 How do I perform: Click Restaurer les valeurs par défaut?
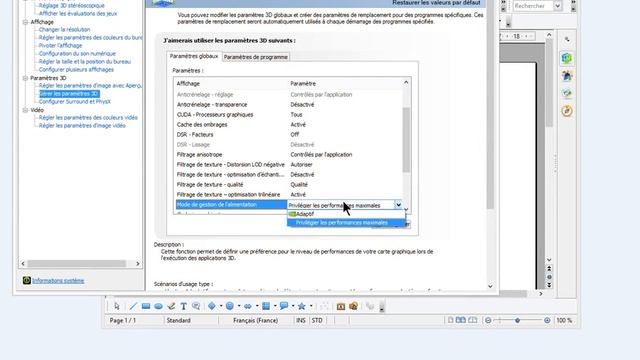point(436,3)
